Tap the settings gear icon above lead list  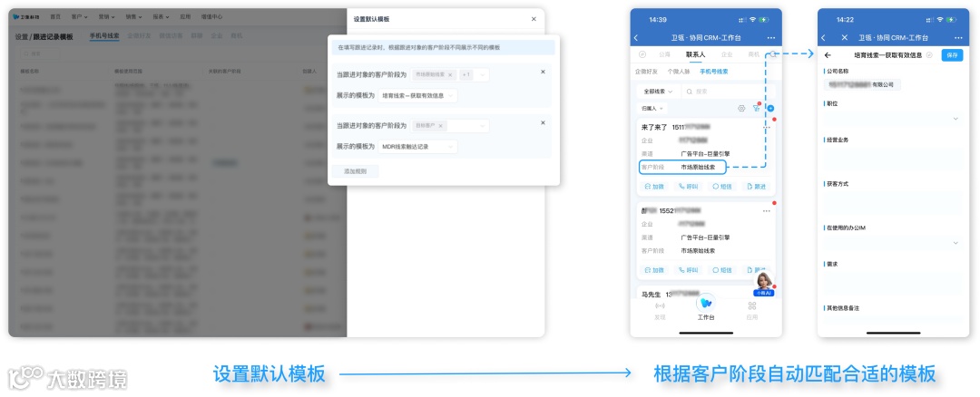click(741, 109)
